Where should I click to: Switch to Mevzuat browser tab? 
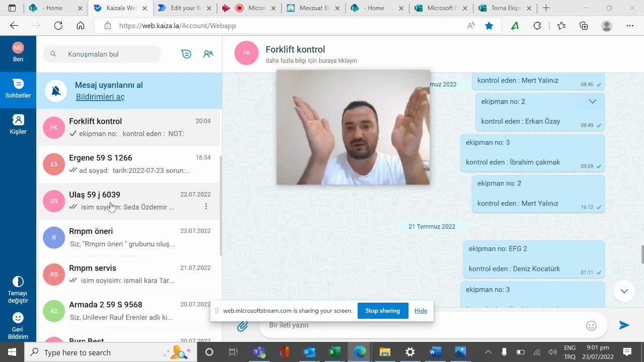point(314,8)
